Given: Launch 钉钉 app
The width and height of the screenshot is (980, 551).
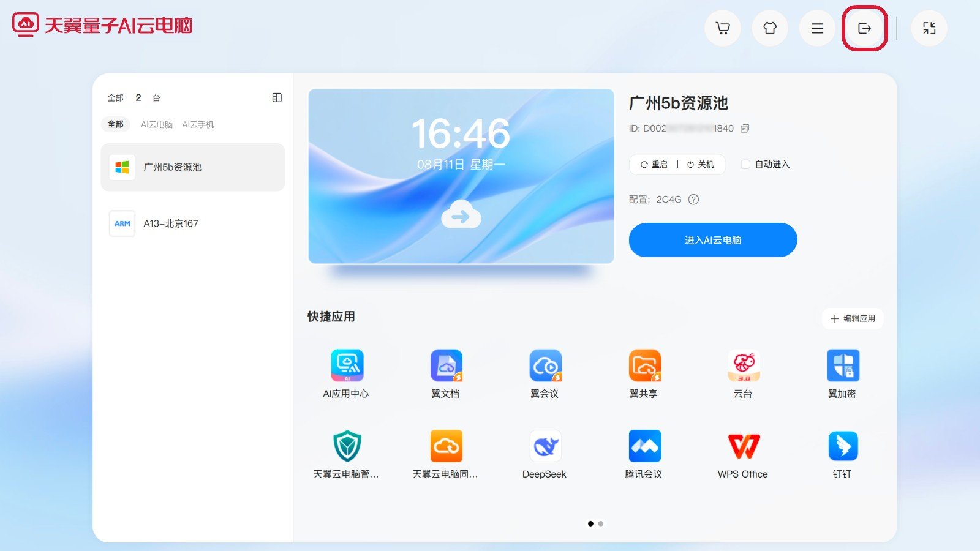Looking at the screenshot, I should point(843,454).
